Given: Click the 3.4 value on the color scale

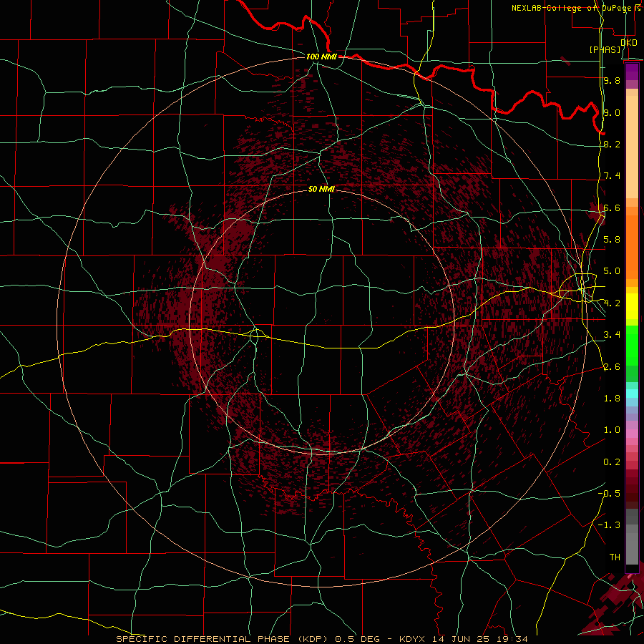Looking at the screenshot, I should (612, 335).
